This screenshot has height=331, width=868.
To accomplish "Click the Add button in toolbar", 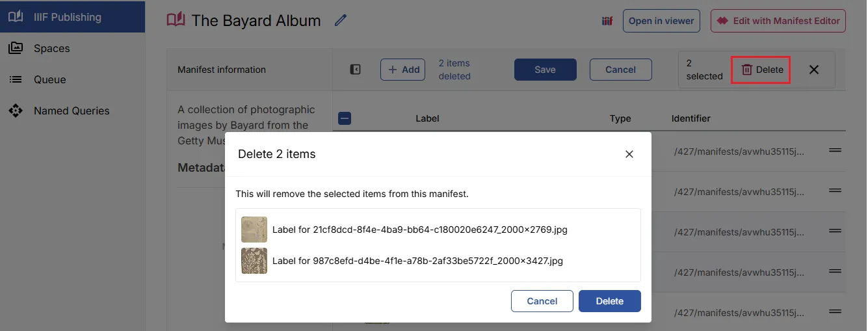I will click(402, 70).
